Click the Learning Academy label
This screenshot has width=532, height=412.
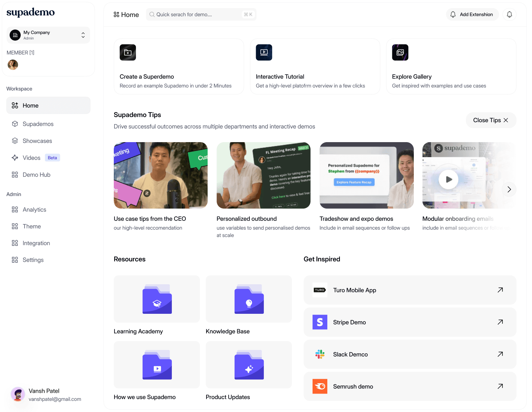(138, 332)
